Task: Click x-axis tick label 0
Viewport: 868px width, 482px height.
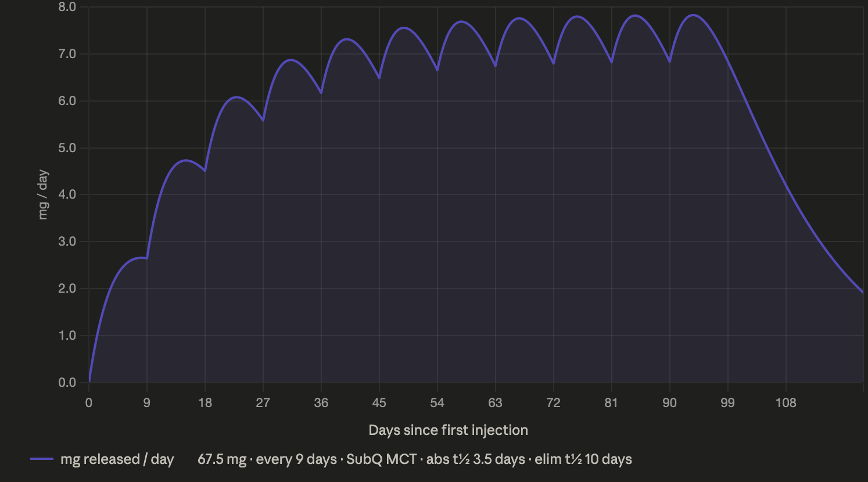Action: pos(89,402)
